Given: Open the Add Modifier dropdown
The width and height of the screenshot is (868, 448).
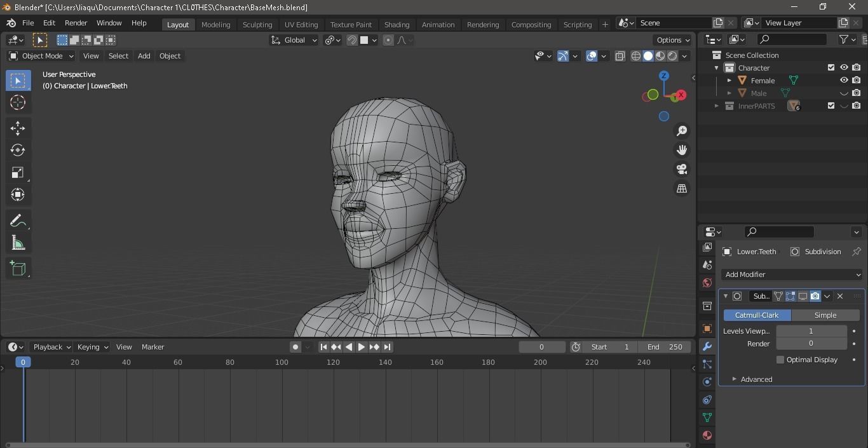Looking at the screenshot, I should click(x=792, y=275).
